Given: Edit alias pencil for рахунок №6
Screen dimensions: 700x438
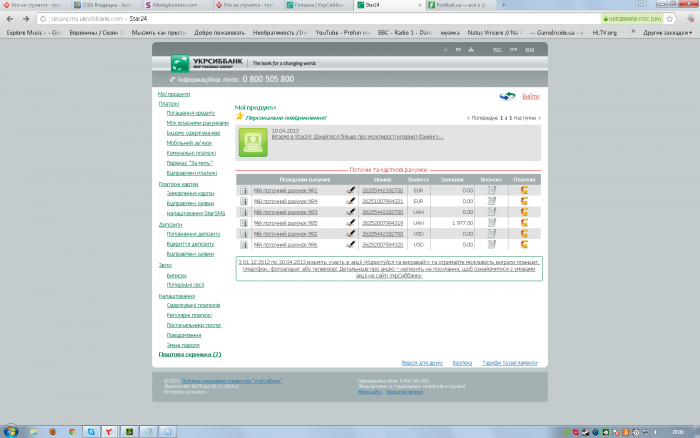Looking at the screenshot, I should click(350, 245).
